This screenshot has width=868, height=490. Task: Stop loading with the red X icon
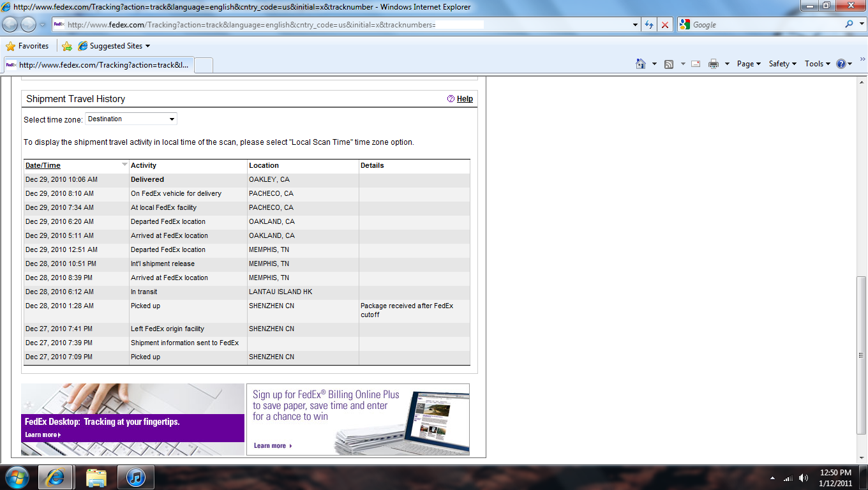[665, 24]
